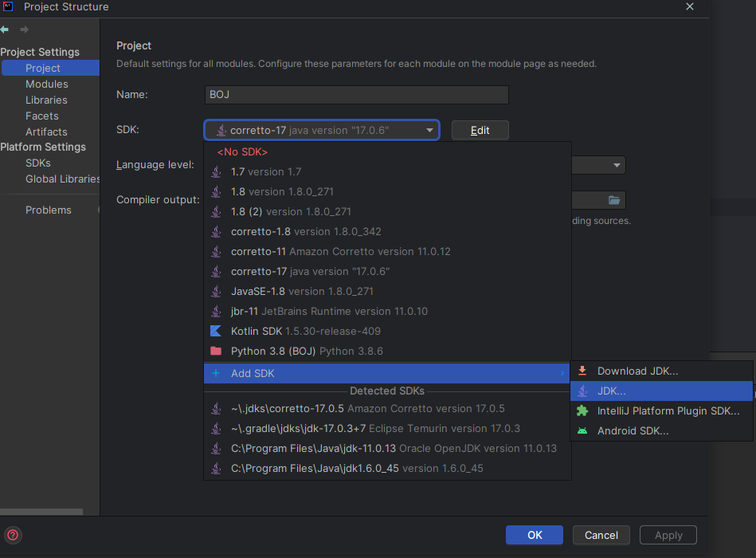This screenshot has width=756, height=558.
Task: Click the coffee cup icon beside corretto-17
Action: click(216, 271)
